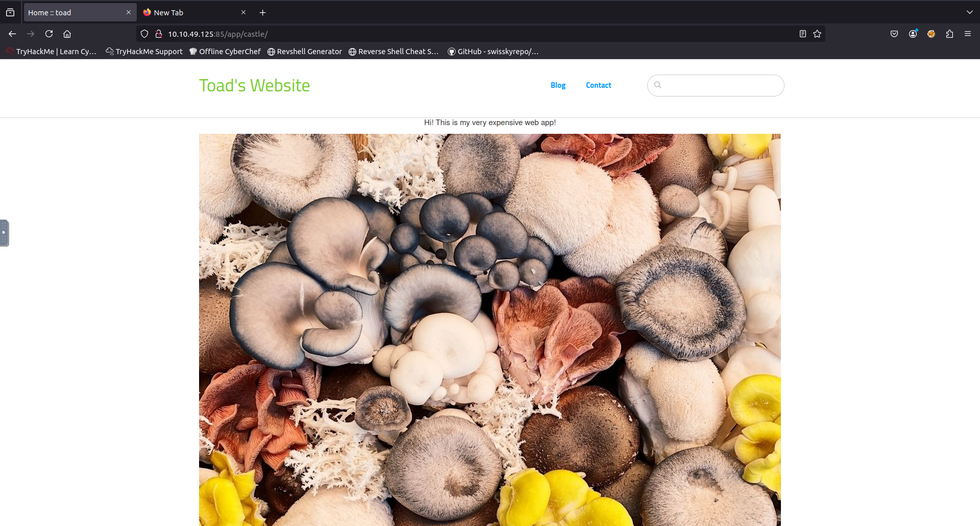Screen dimensions: 980x526
Task: Open the Offline CyberChef bookmark
Action: click(225, 52)
